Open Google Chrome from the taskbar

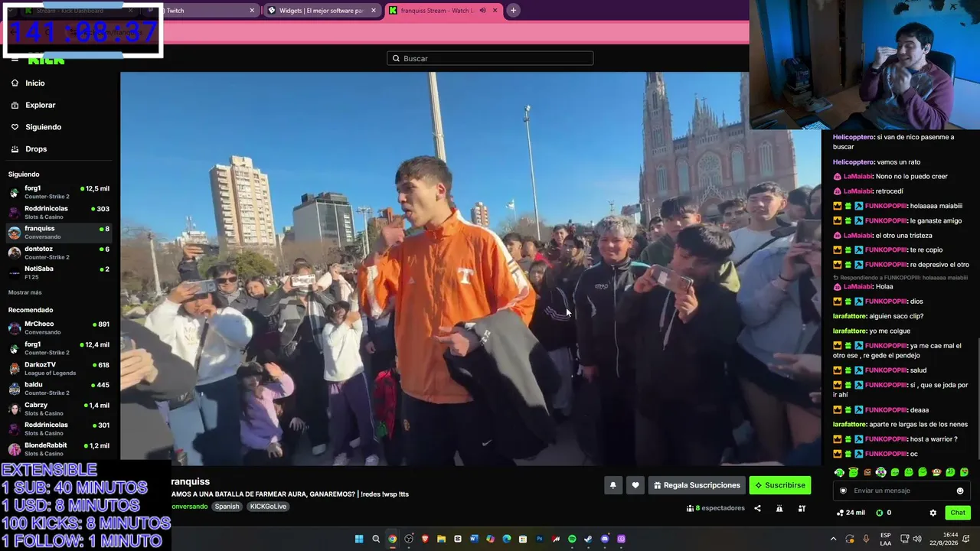[x=392, y=539]
